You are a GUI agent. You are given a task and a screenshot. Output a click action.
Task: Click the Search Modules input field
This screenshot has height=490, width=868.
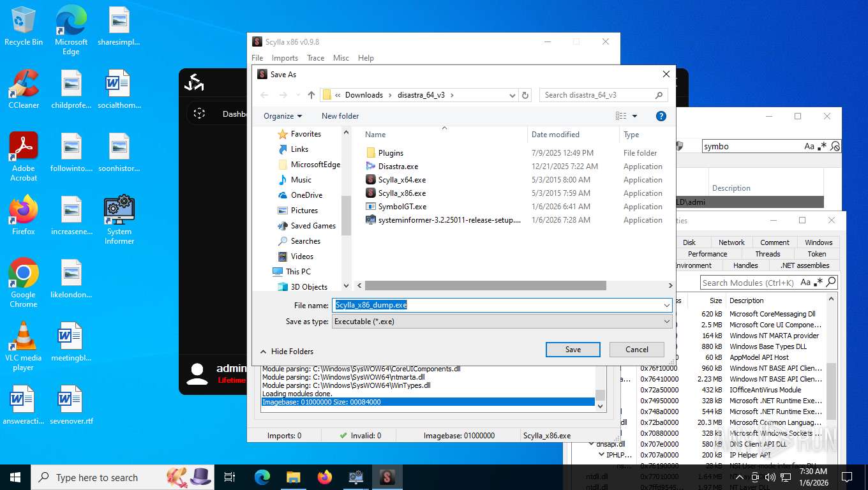pyautogui.click(x=749, y=283)
